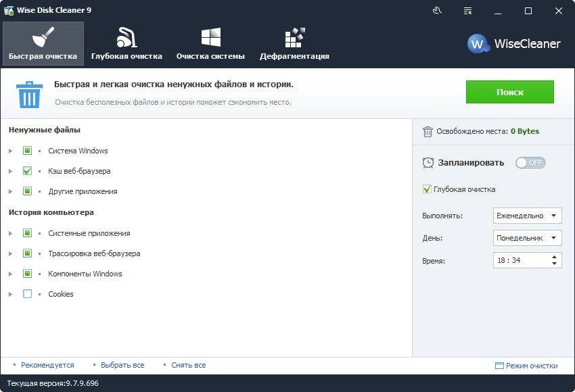Select the Кэш веб-браузера tree label
Screen dimensions: 575x392
[x=79, y=171]
